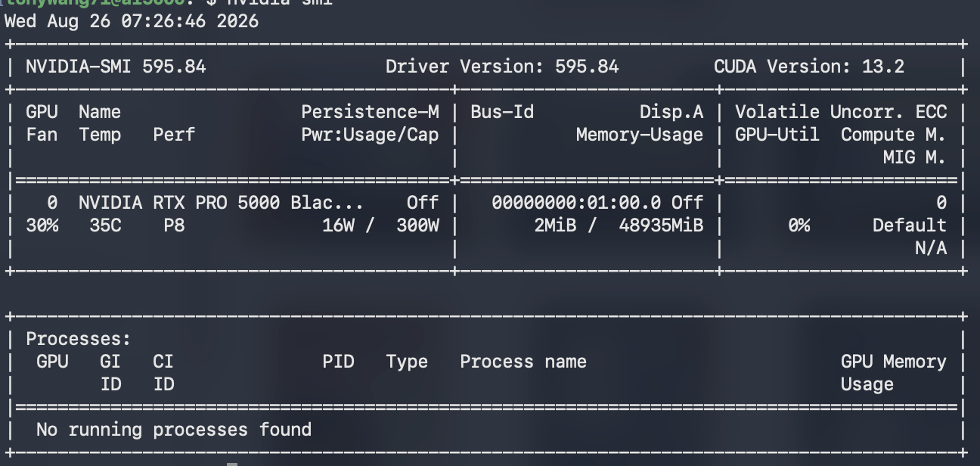Image resolution: width=980 pixels, height=466 pixels.
Task: Click the 'Pwr:Usage/Cap' header
Action: 370,135
